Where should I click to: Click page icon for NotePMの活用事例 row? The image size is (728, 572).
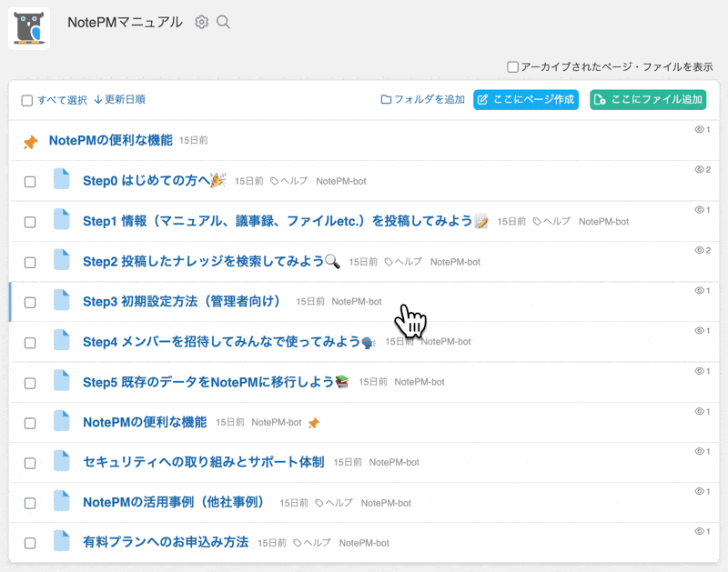tap(61, 500)
